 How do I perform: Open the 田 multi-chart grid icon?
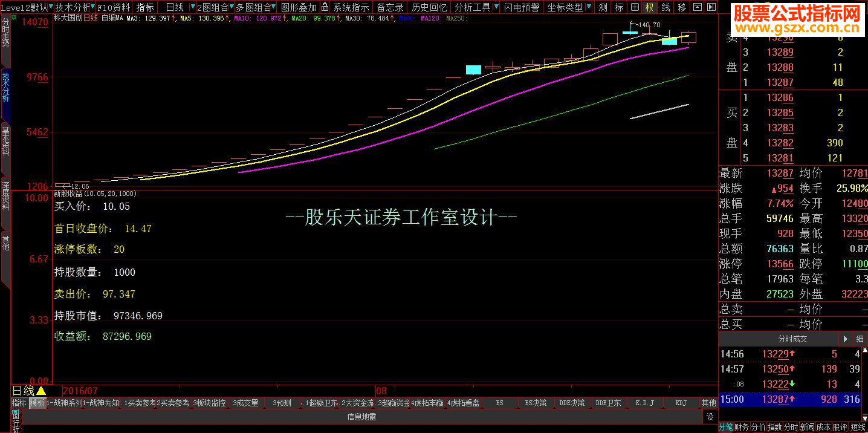pos(634,7)
